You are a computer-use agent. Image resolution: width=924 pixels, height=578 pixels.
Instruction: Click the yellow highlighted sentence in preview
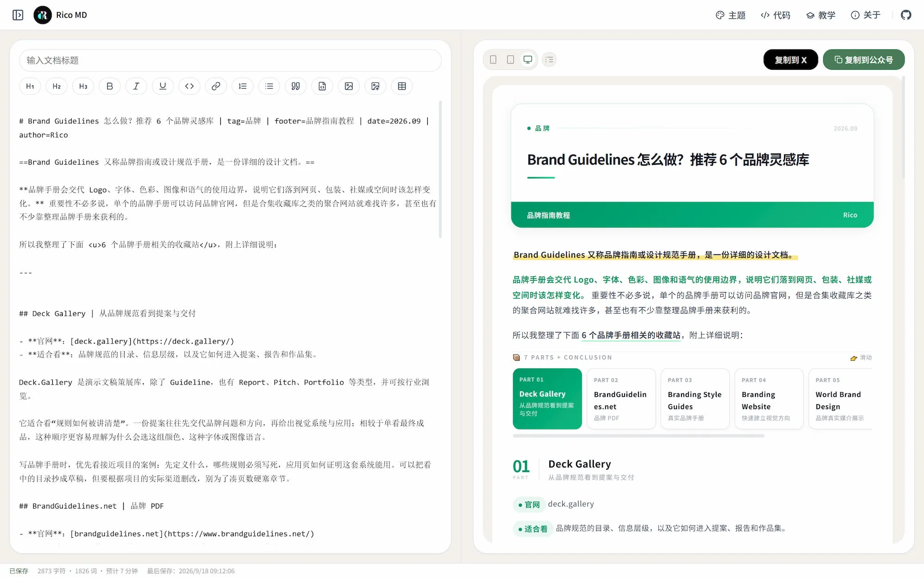point(655,255)
